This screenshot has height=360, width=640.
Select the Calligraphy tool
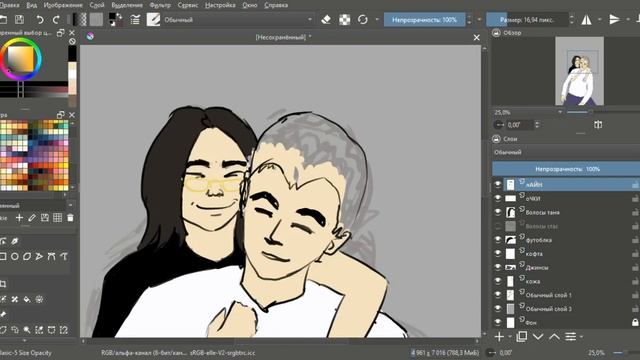pyautogui.click(x=15, y=241)
